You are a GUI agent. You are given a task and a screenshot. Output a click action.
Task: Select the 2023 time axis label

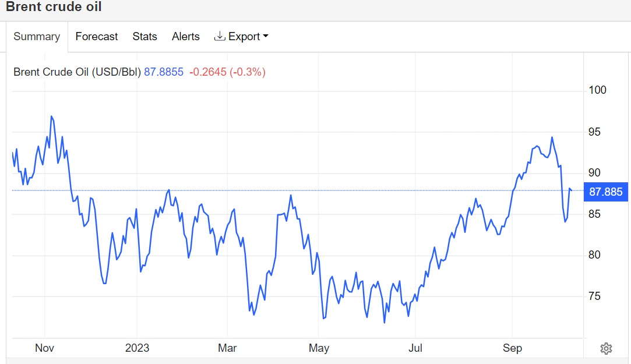pyautogui.click(x=137, y=348)
